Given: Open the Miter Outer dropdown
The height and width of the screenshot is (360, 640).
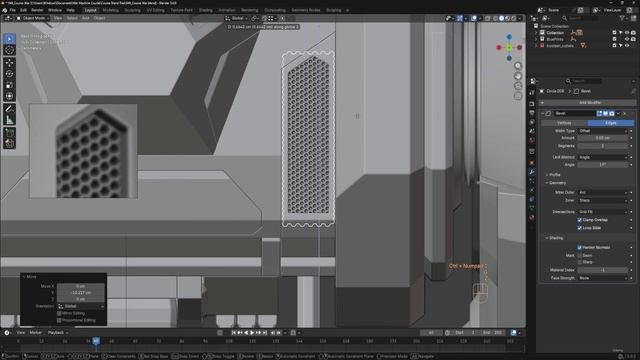Looking at the screenshot, I should 603,192.
